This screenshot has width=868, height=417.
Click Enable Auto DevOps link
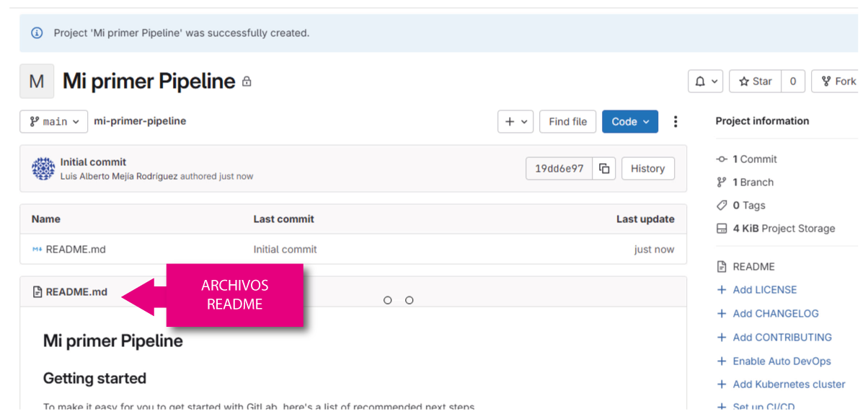(781, 361)
